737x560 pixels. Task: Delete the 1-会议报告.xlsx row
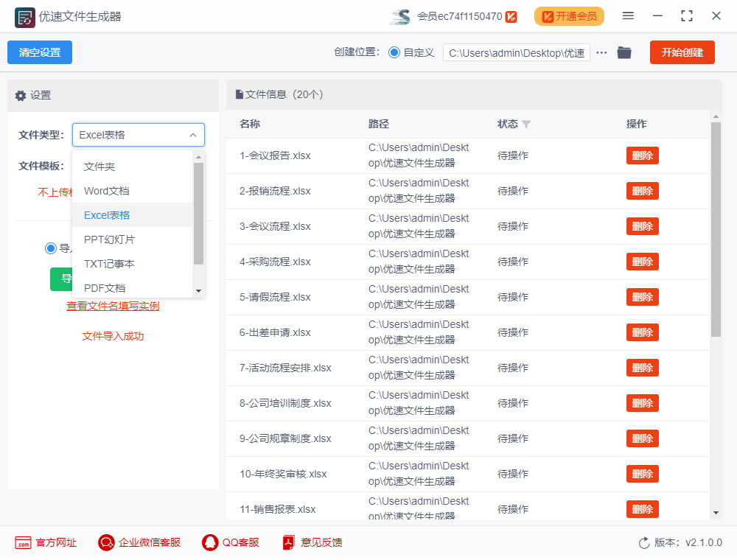pyautogui.click(x=642, y=155)
